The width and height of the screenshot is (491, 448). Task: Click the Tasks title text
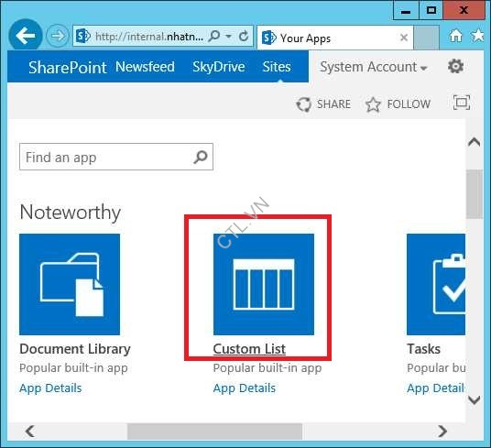click(423, 349)
